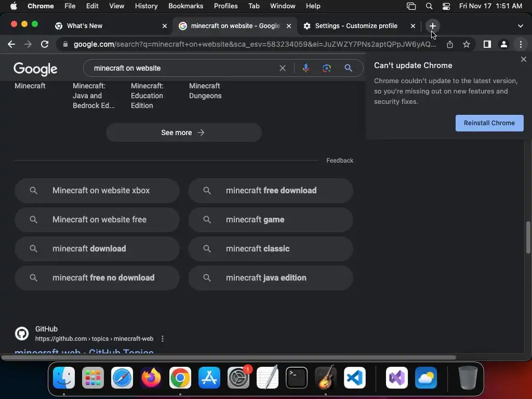532x399 pixels.
Task: Close the What's New tab
Action: pyautogui.click(x=165, y=26)
